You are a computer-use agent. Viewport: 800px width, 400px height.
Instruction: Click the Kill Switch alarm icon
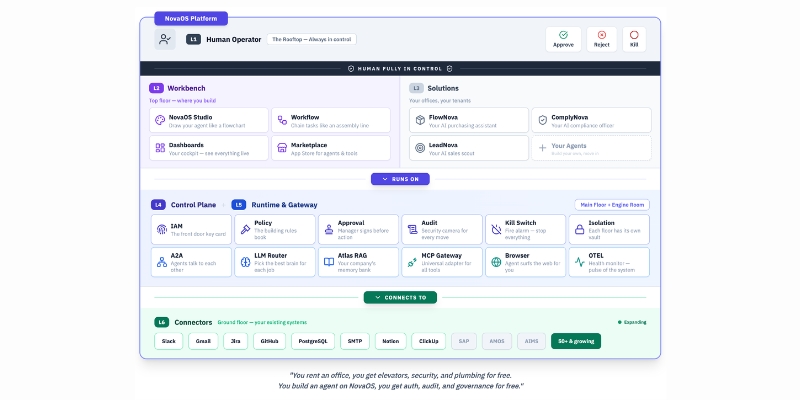(x=495, y=229)
